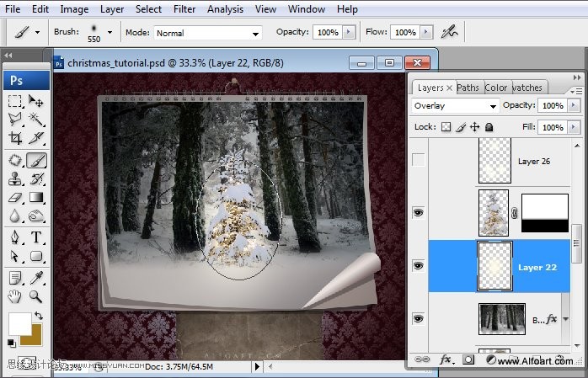The height and width of the screenshot is (378, 588).
Task: Hide the masked tree layer
Action: 419,213
